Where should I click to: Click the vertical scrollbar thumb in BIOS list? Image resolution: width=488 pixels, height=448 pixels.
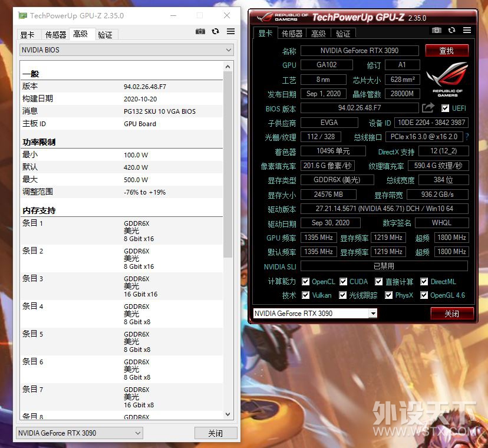pos(228,164)
